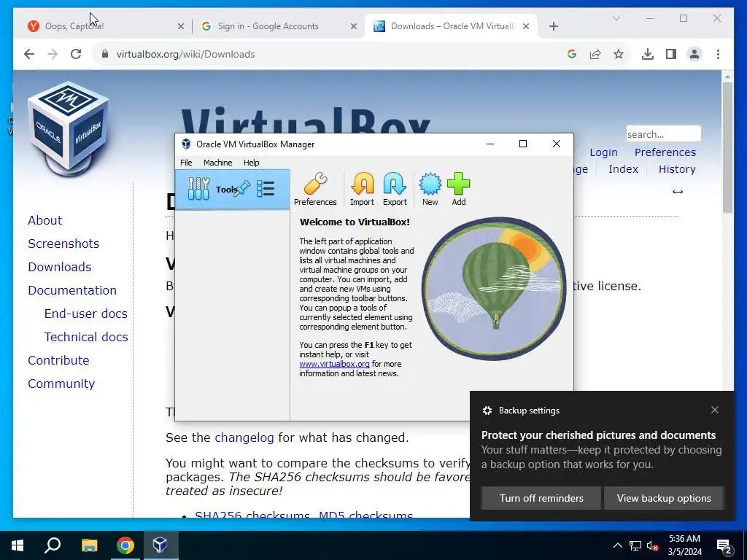Open Chrome profile avatar
747x560 pixels.
(x=694, y=54)
